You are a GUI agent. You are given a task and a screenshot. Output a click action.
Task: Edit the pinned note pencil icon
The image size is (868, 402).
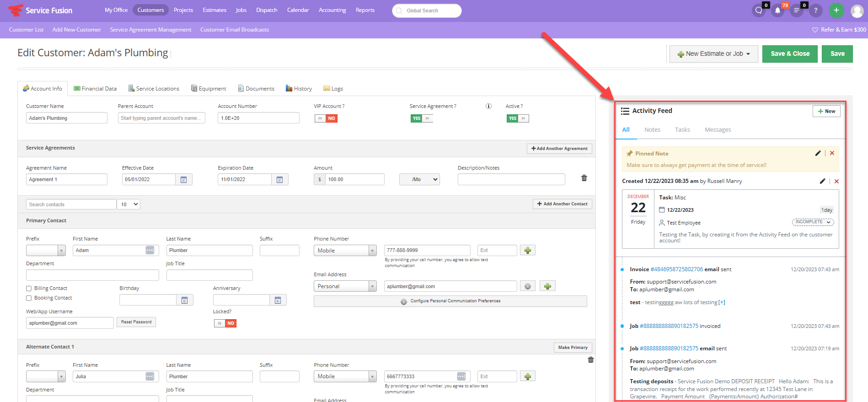tap(818, 153)
